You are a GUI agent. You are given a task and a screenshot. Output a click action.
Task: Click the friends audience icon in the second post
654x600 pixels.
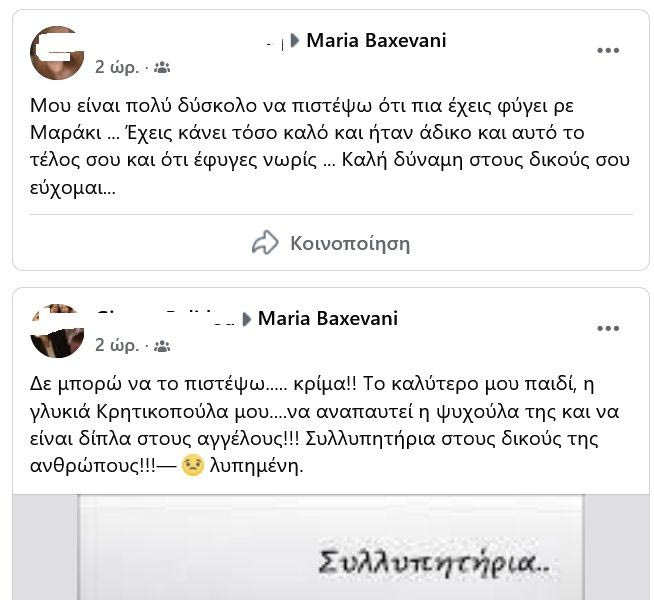pos(162,346)
